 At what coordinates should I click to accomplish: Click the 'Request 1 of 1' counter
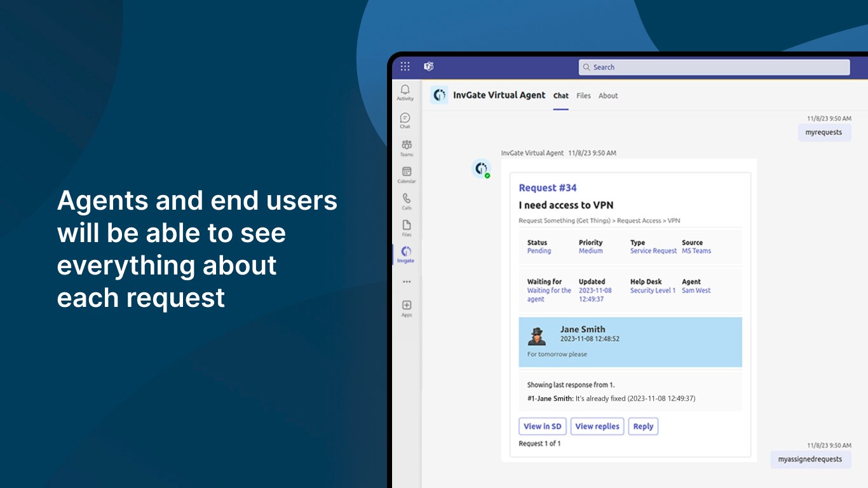540,444
